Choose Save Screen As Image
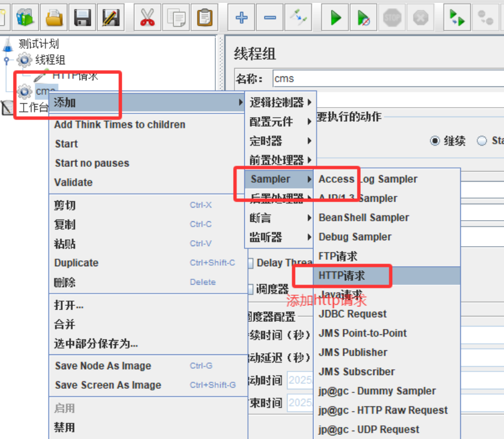This screenshot has height=439, width=504. click(148, 385)
